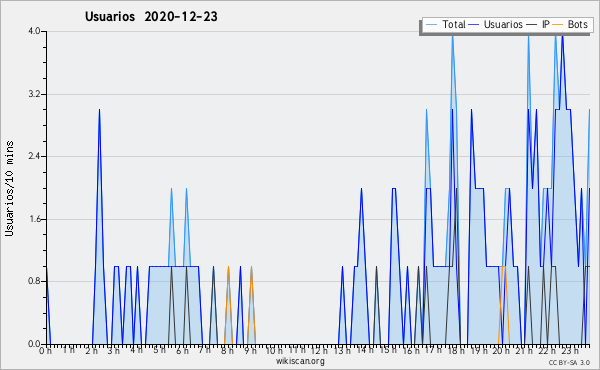The width and height of the screenshot is (600, 370).
Task: Click the 'Usuarios 2020-12-23' chart title
Action: coord(151,17)
